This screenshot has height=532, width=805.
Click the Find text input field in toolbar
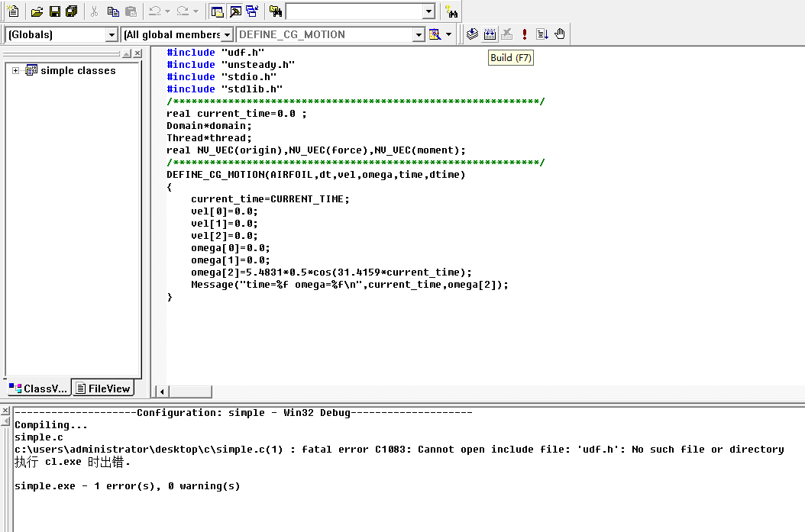point(353,11)
